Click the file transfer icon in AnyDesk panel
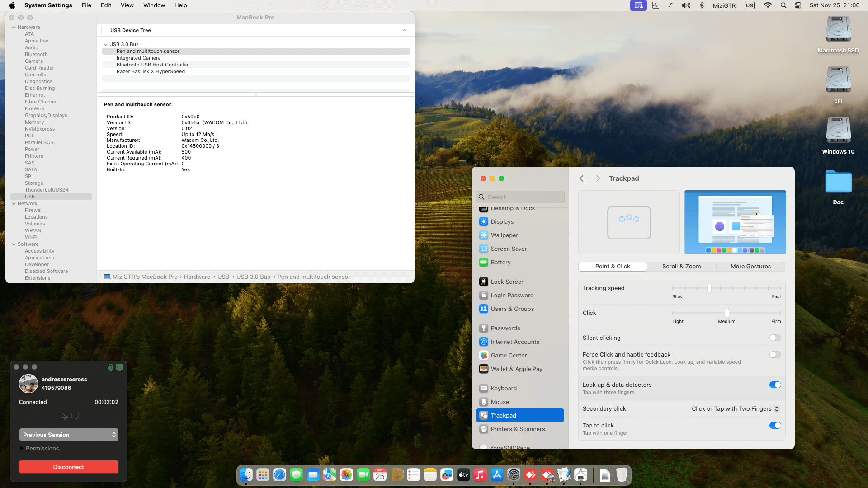 pos(63,416)
